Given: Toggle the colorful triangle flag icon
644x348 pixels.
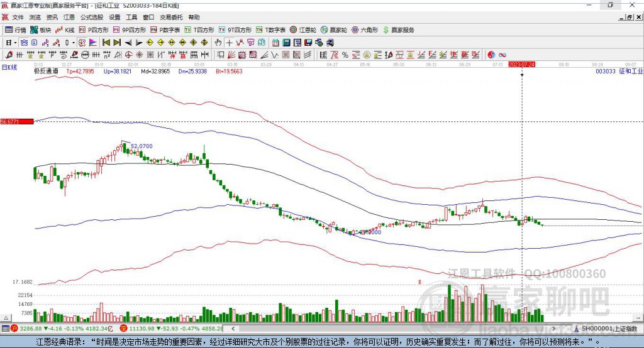Looking at the screenshot, I should [93, 43].
